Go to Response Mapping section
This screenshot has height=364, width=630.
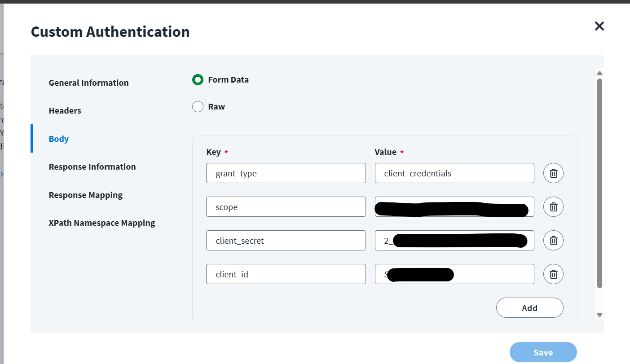(86, 195)
